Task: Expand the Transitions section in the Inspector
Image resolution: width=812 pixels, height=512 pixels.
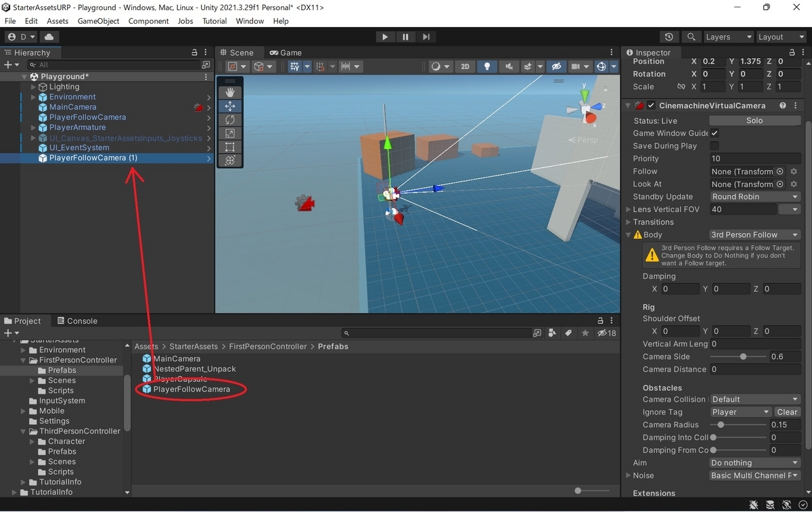Action: pyautogui.click(x=628, y=221)
